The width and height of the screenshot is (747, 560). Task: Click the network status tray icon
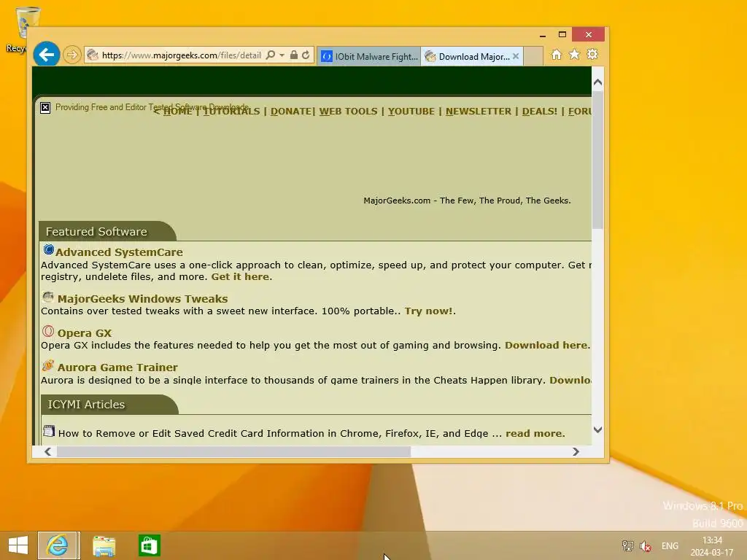[628, 545]
